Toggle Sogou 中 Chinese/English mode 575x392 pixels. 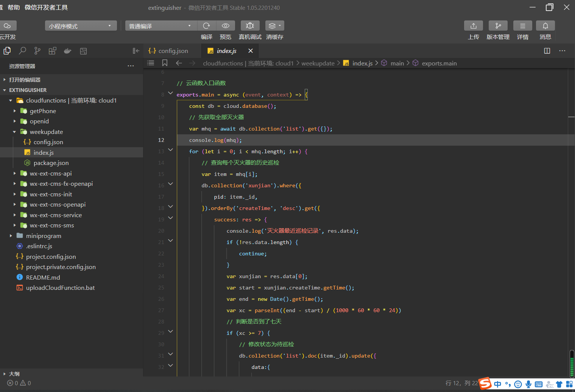497,384
